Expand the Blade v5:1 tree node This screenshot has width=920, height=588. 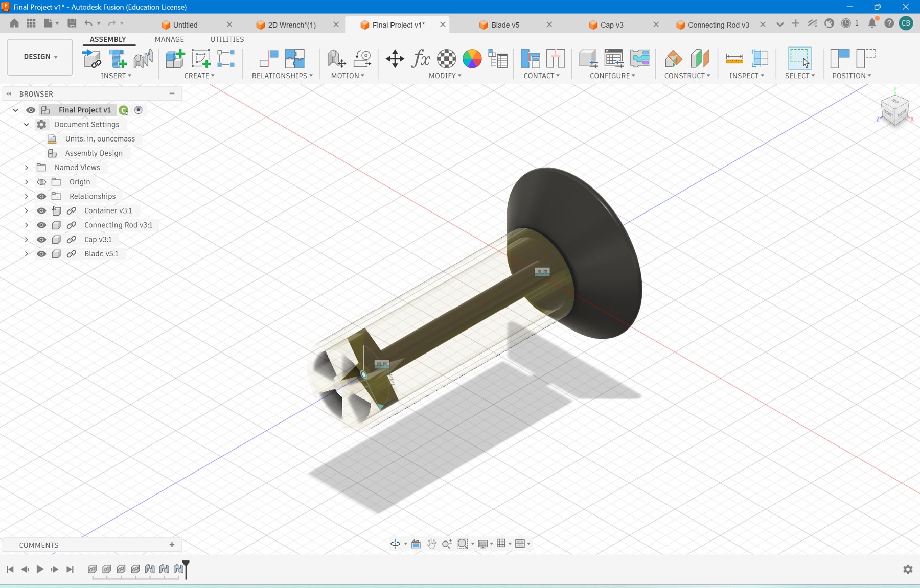coord(27,253)
